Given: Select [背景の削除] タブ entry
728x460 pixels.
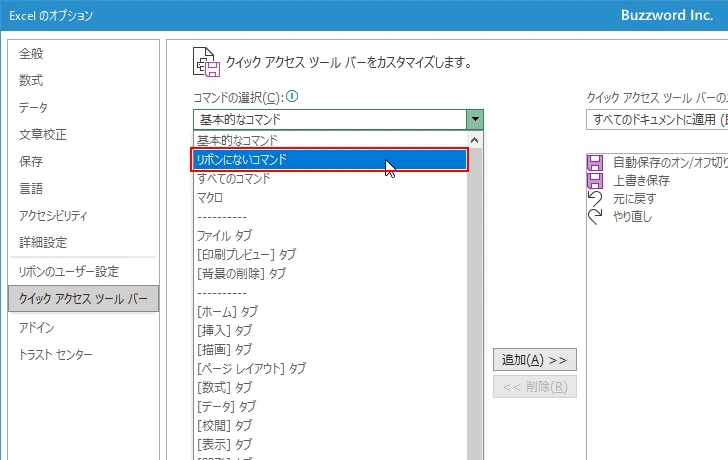Looking at the screenshot, I should pyautogui.click(x=330, y=273).
